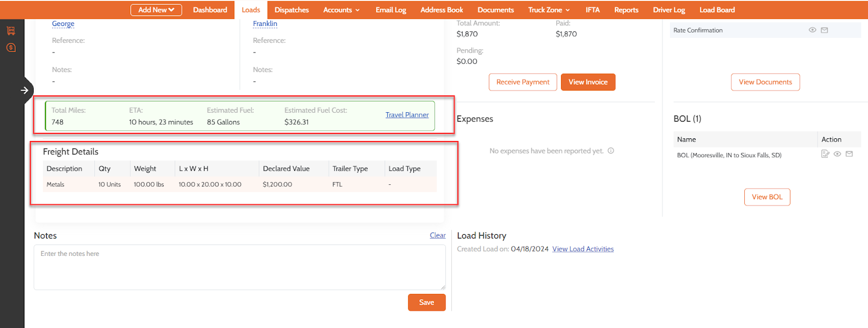Viewport: 868px width, 328px height.
Task: Save the notes
Action: 426,303
